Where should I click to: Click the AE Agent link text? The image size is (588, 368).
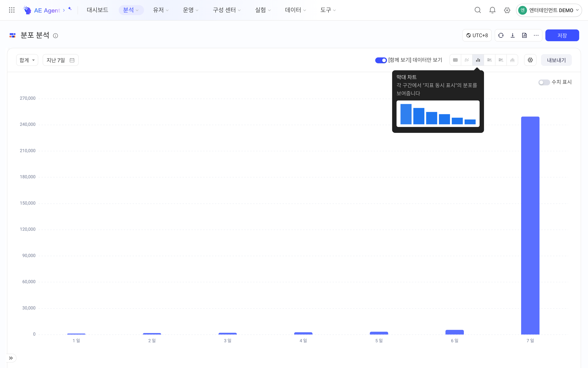(x=47, y=10)
